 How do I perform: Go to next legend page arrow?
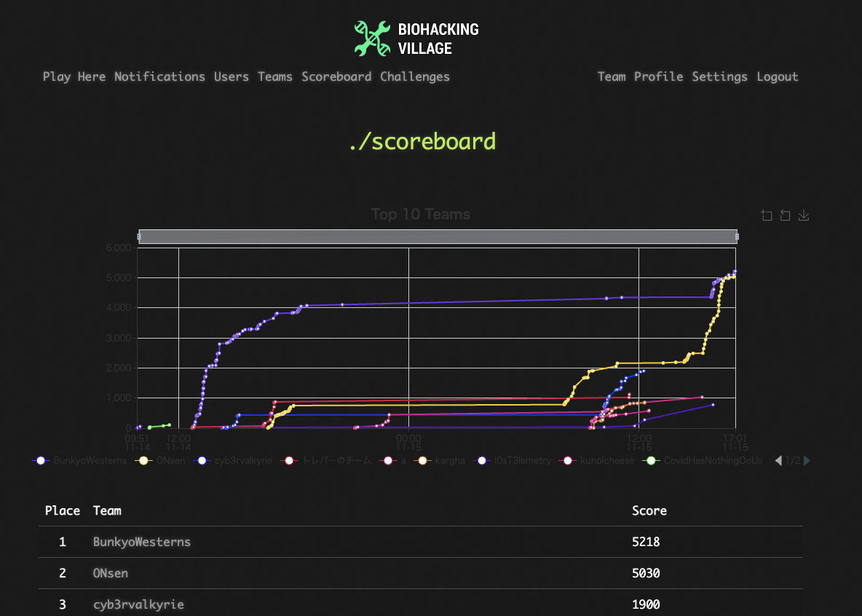click(x=807, y=461)
